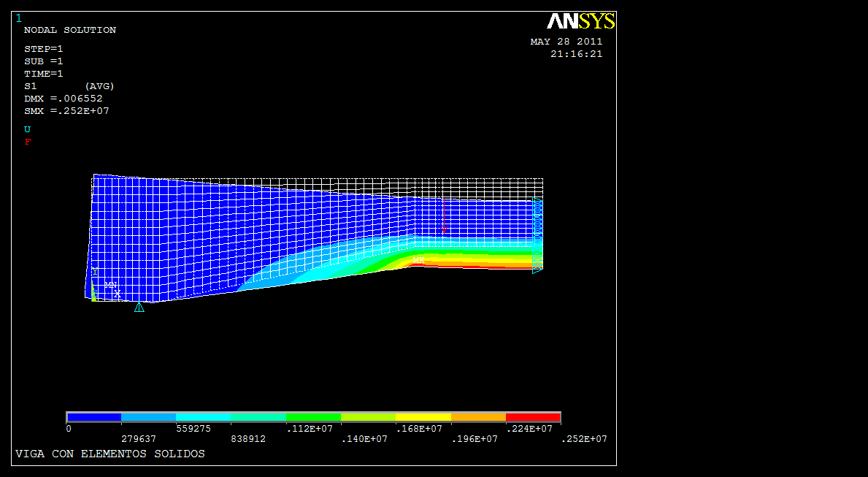
Task: Click the ANSYS logo in the corner
Action: pos(580,21)
